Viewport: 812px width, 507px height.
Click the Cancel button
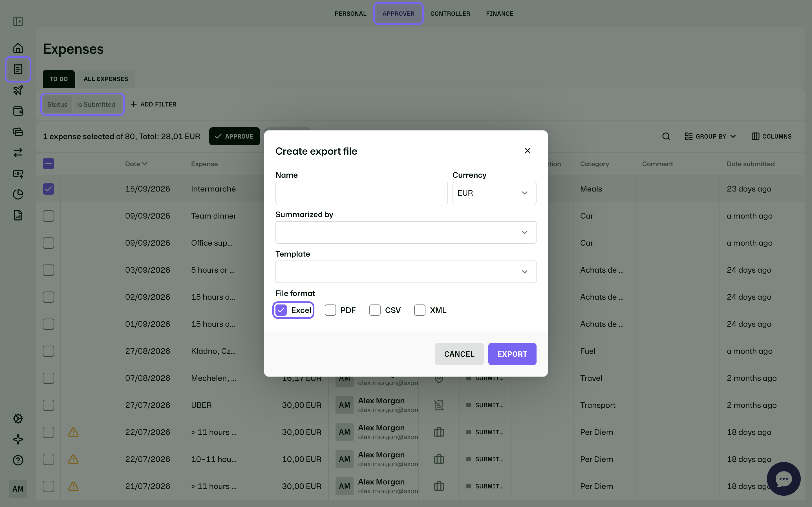459,354
